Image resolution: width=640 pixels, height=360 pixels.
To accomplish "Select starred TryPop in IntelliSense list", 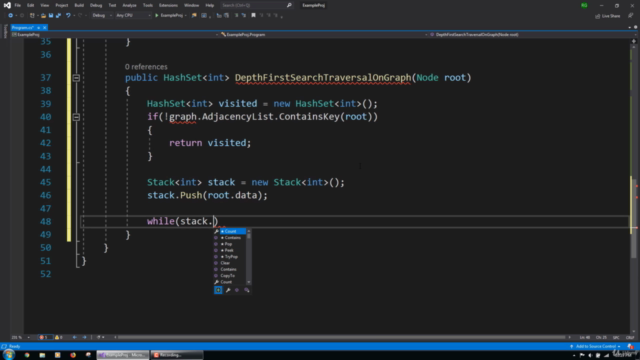I will 230,257.
